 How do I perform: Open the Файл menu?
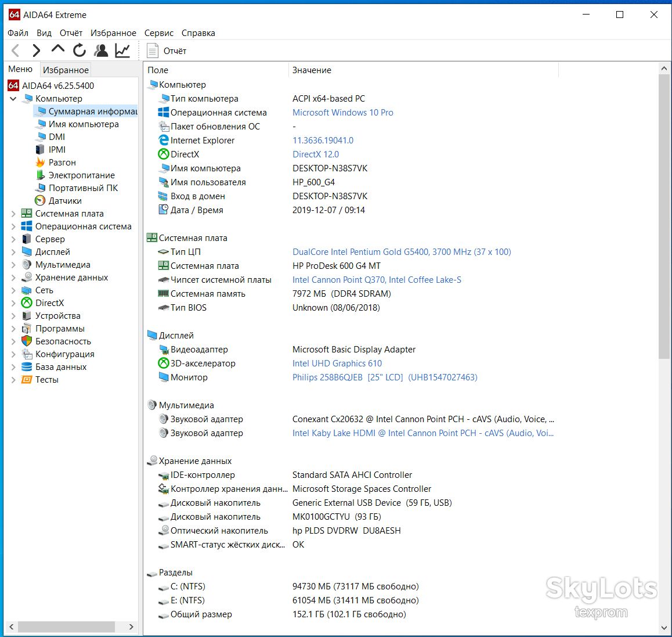pyautogui.click(x=18, y=33)
